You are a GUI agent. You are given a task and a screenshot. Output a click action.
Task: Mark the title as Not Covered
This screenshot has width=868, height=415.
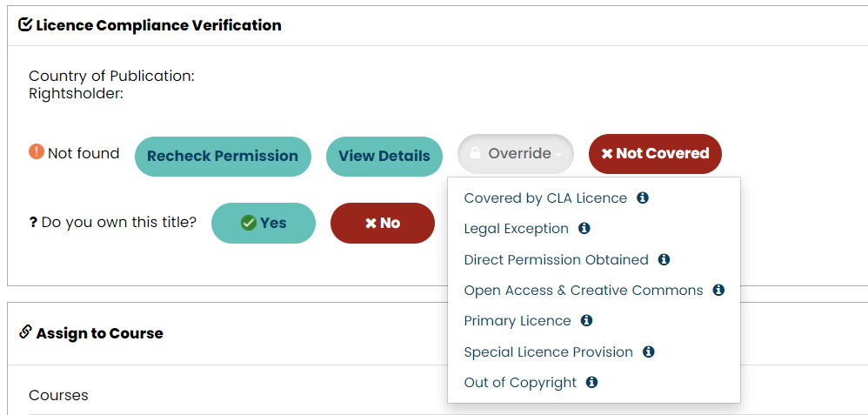(x=655, y=154)
